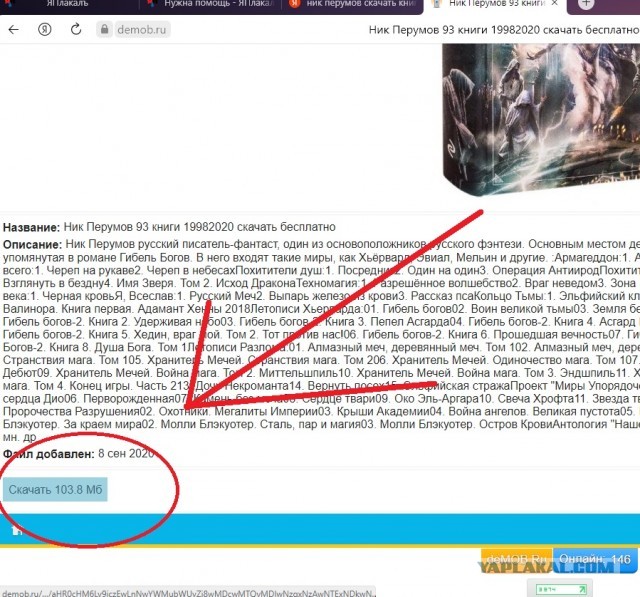Viewport: 640px width, 597px height.
Task: Click the home icon in the blue footer
Action: coord(17,530)
